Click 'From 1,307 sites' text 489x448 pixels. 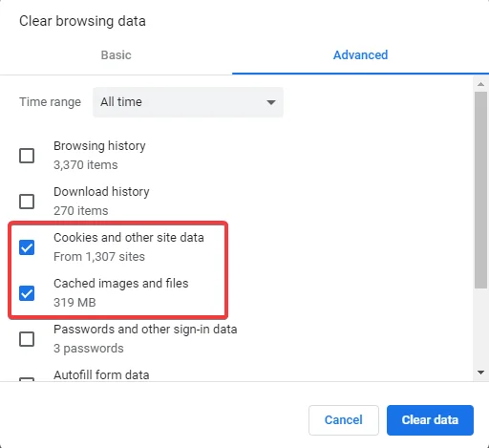point(99,257)
